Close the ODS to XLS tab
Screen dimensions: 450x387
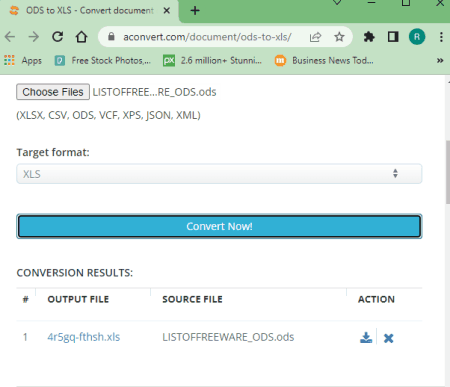[167, 11]
